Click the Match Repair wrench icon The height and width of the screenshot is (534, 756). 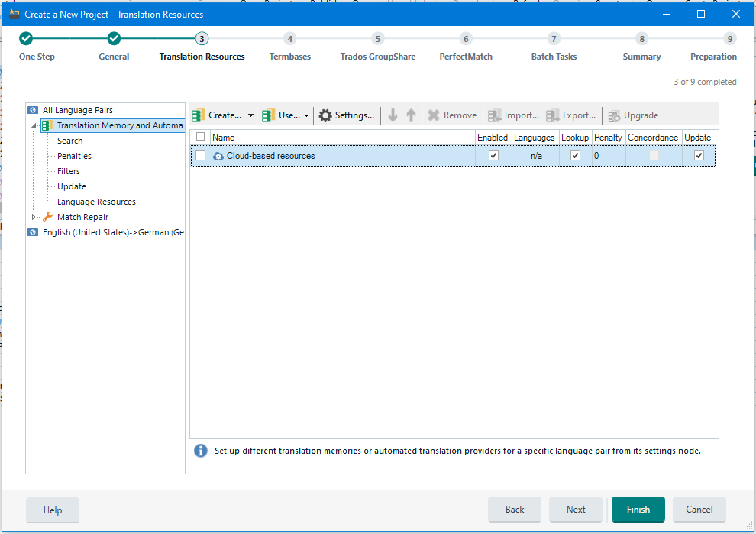point(47,217)
